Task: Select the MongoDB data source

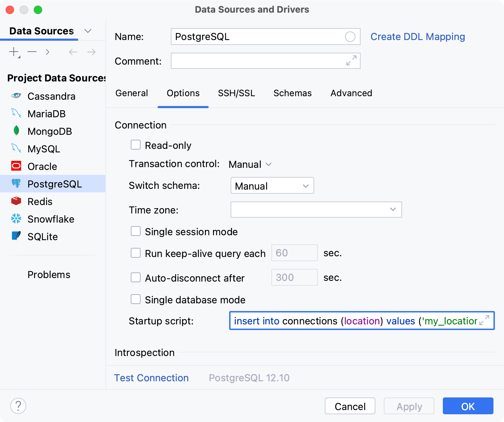Action: click(50, 131)
